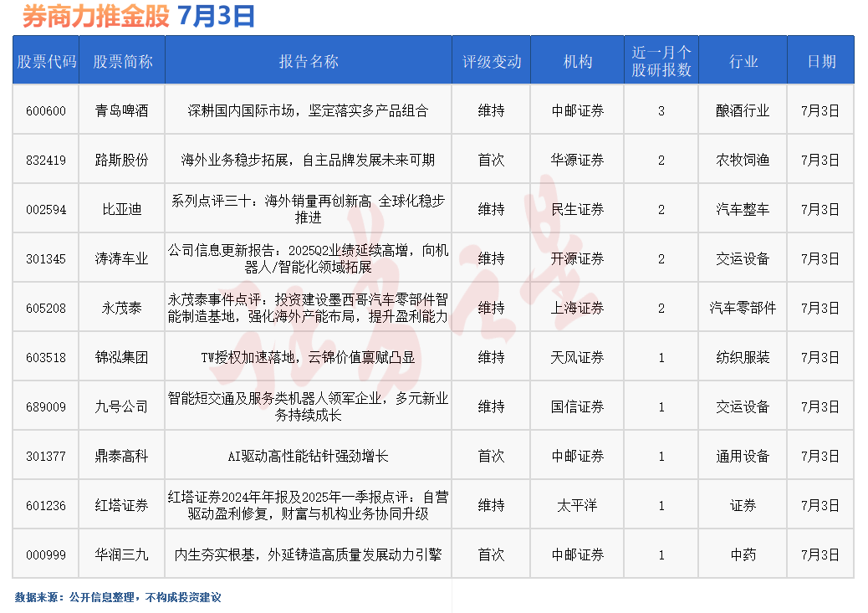This screenshot has height=613, width=868.
Task: Click stock code 000999
Action: (x=46, y=554)
